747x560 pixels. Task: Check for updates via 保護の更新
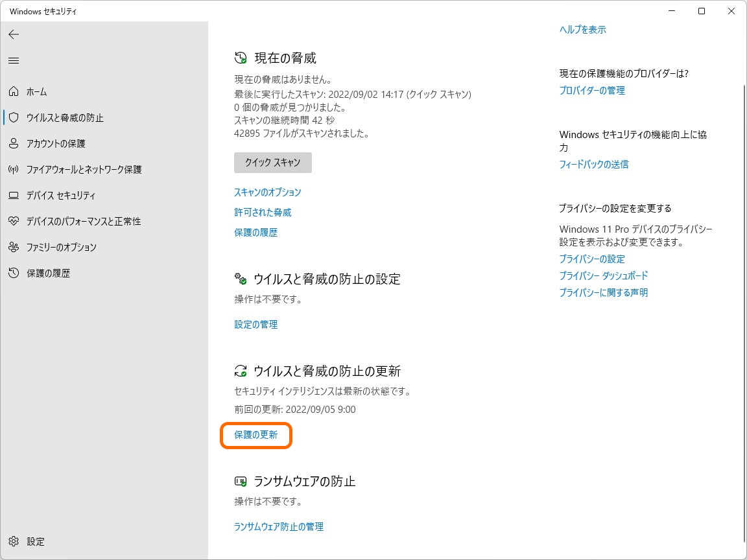point(255,435)
